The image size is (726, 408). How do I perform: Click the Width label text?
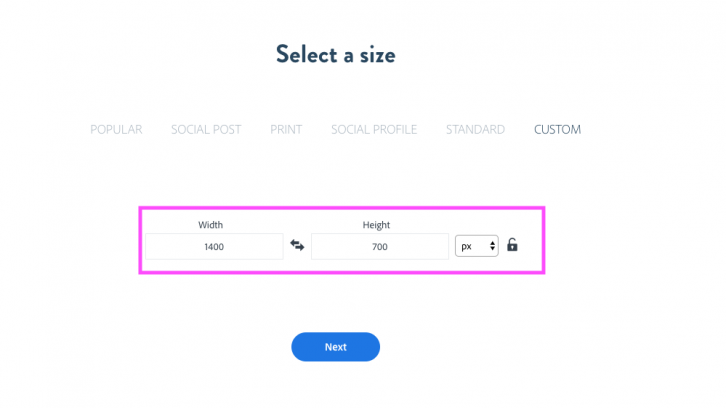[x=211, y=225]
